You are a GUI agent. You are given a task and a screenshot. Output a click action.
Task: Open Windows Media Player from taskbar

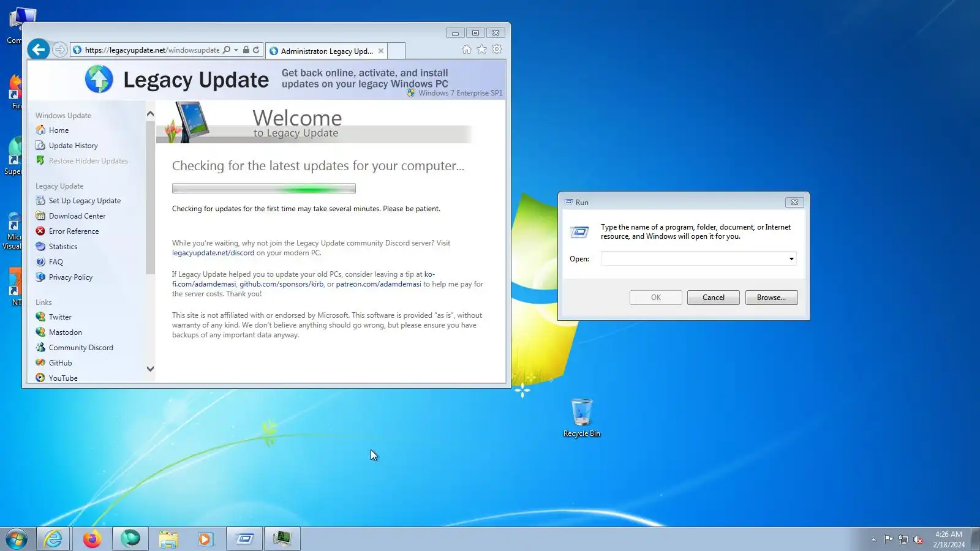click(206, 539)
